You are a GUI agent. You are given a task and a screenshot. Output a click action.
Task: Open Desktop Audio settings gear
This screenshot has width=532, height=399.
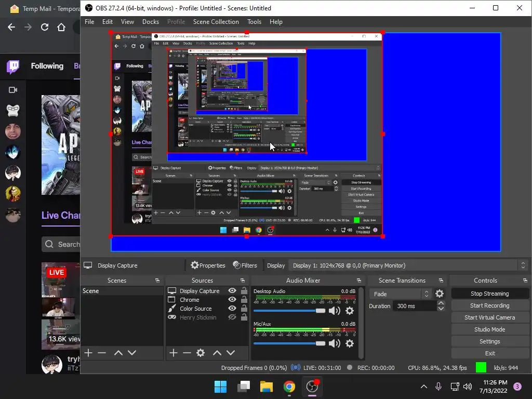[350, 311]
